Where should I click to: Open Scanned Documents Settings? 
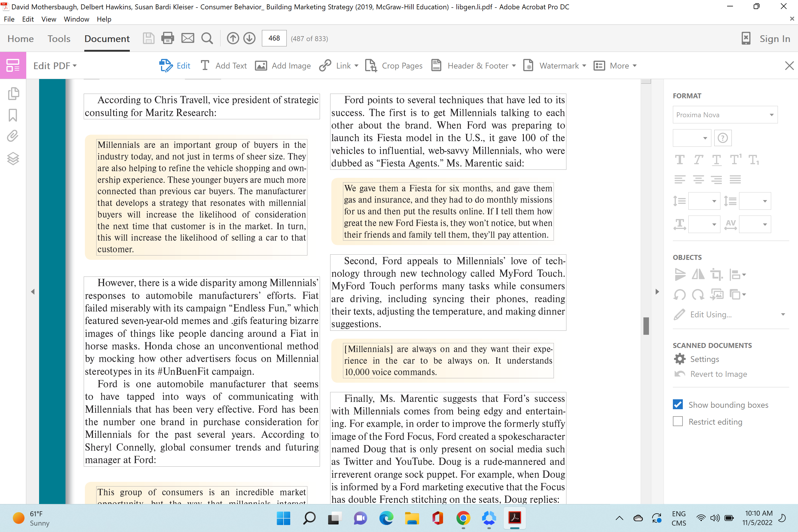tap(696, 359)
